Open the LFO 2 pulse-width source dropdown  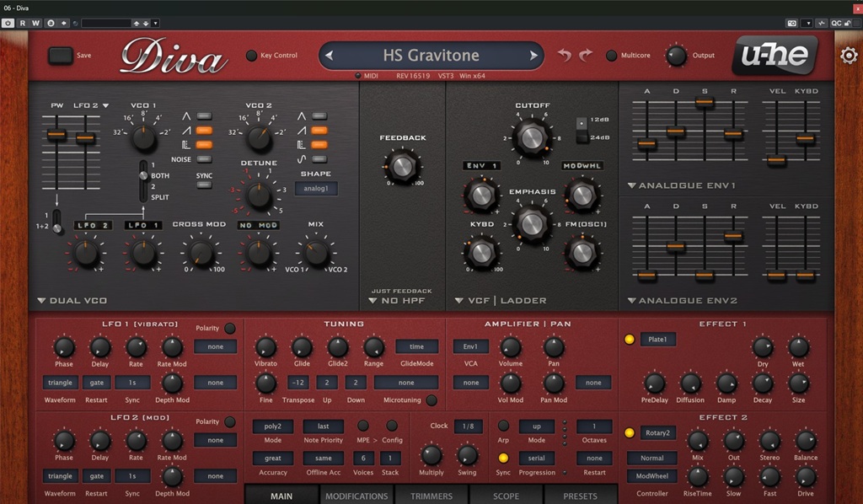pyautogui.click(x=91, y=105)
